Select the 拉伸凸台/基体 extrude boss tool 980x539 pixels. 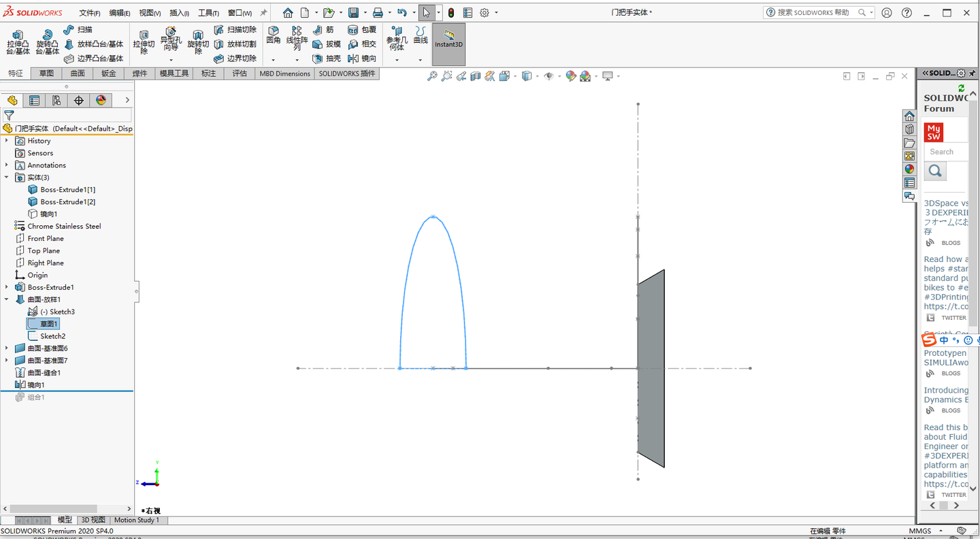[x=18, y=42]
